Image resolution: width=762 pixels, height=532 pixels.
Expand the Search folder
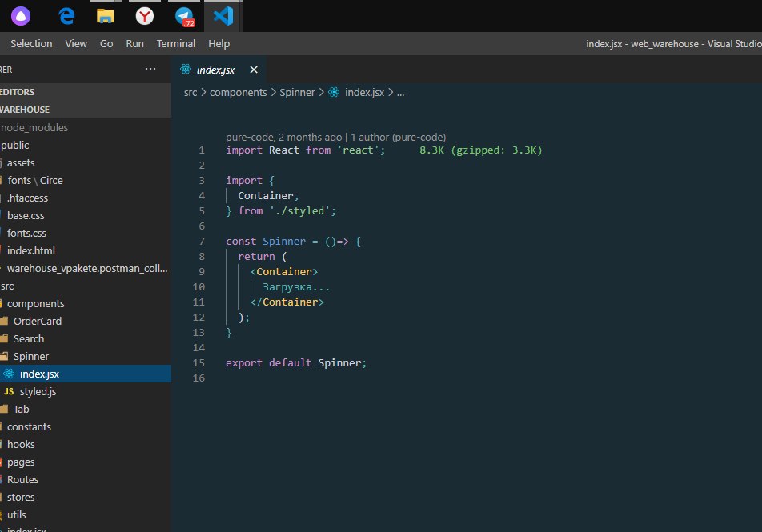tap(28, 338)
